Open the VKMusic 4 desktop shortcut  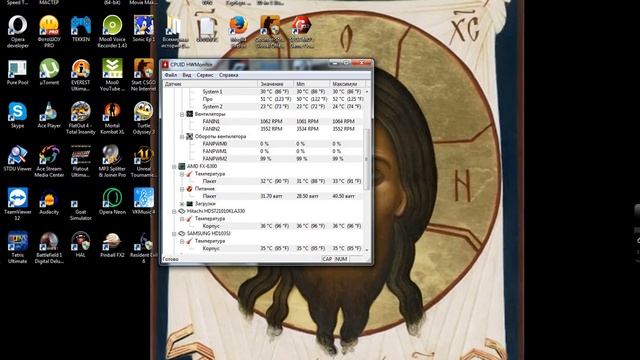tap(144, 201)
